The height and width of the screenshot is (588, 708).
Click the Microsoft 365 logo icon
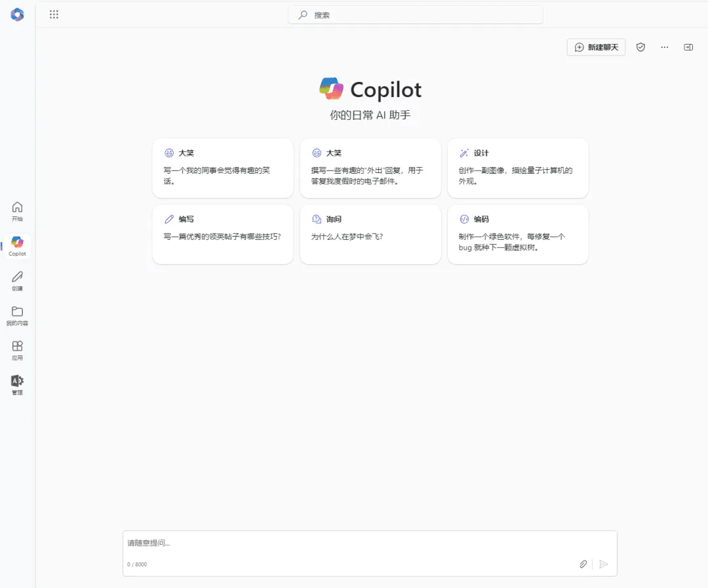coord(17,14)
